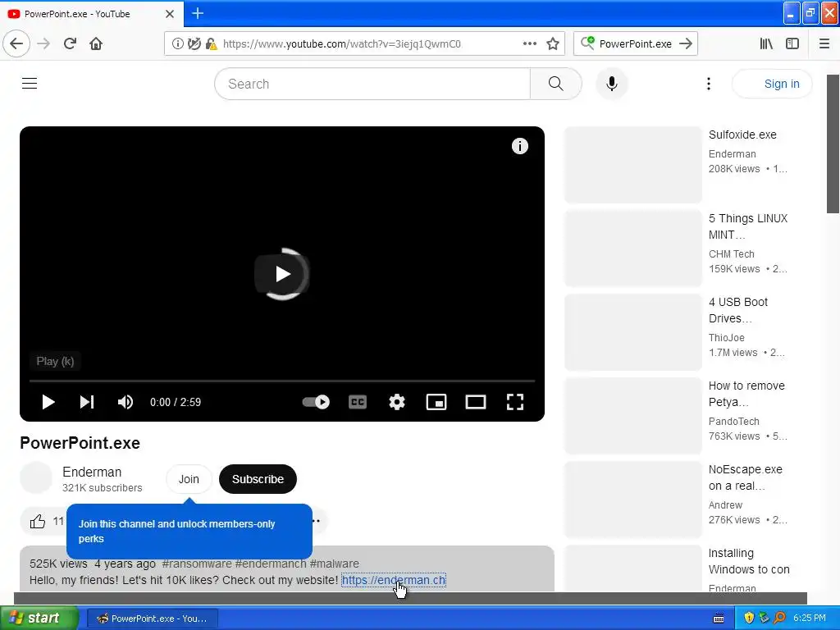Reload the current page
840x630 pixels.
pyautogui.click(x=70, y=43)
